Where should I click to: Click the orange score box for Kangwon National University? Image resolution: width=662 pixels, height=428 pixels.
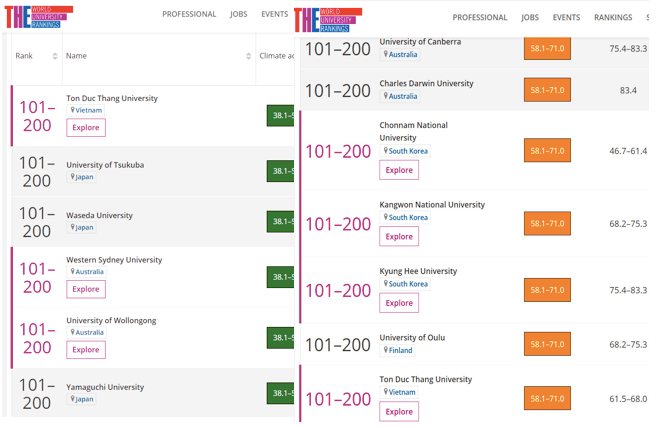pyautogui.click(x=547, y=224)
